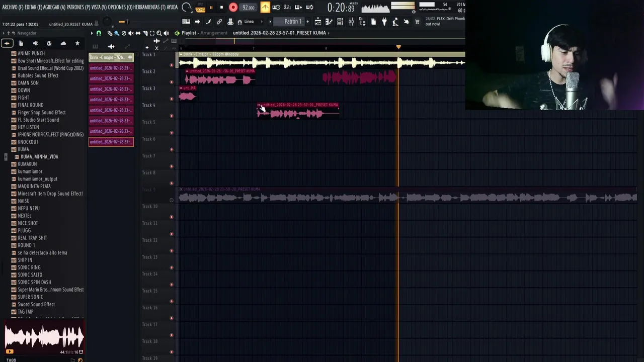Viewport: 644px width, 362px height.
Task: Toggle overdub blend recording
Action: point(298,7)
